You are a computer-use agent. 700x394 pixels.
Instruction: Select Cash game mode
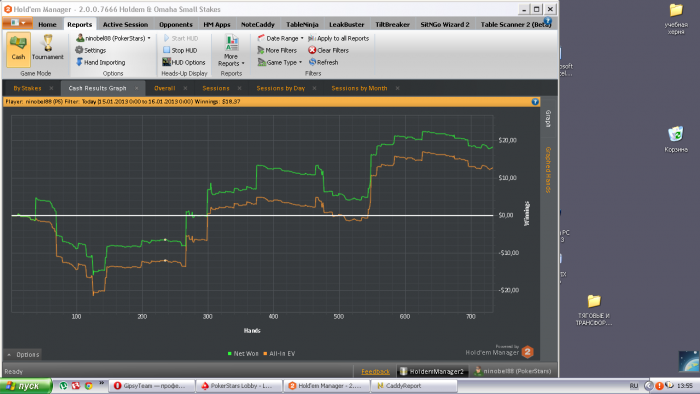click(18, 49)
